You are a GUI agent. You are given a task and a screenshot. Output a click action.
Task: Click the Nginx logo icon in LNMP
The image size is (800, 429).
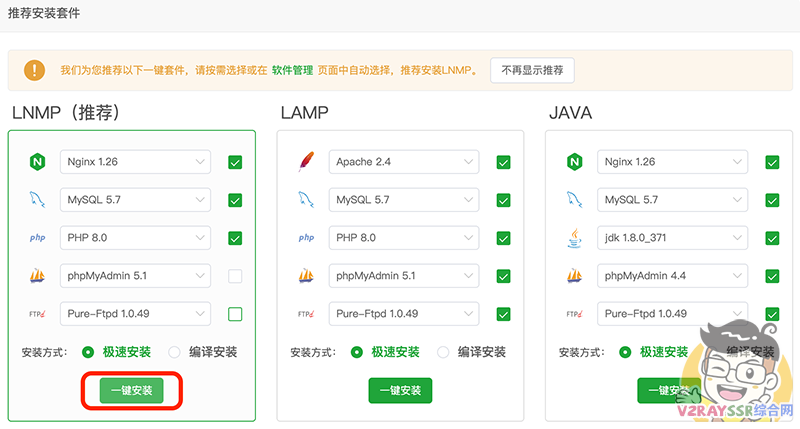(38, 162)
